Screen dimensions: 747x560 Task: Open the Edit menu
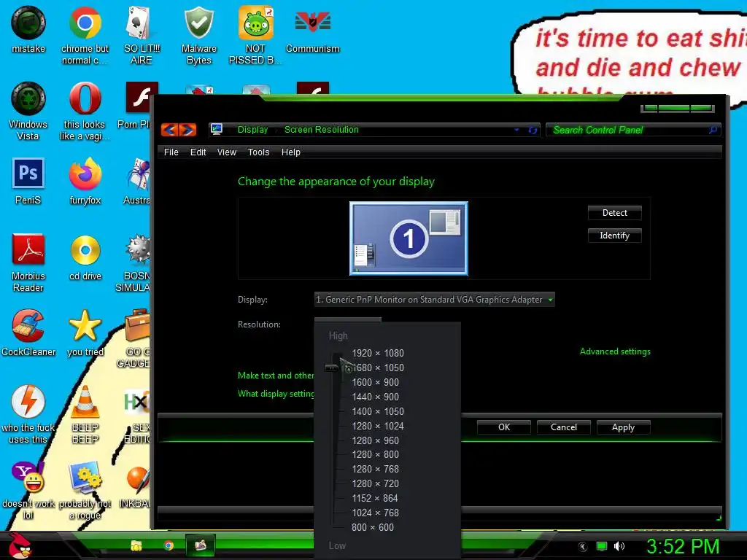pyautogui.click(x=198, y=152)
